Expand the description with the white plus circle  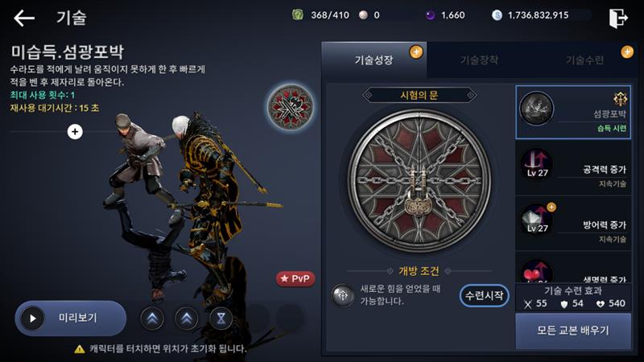click(75, 132)
